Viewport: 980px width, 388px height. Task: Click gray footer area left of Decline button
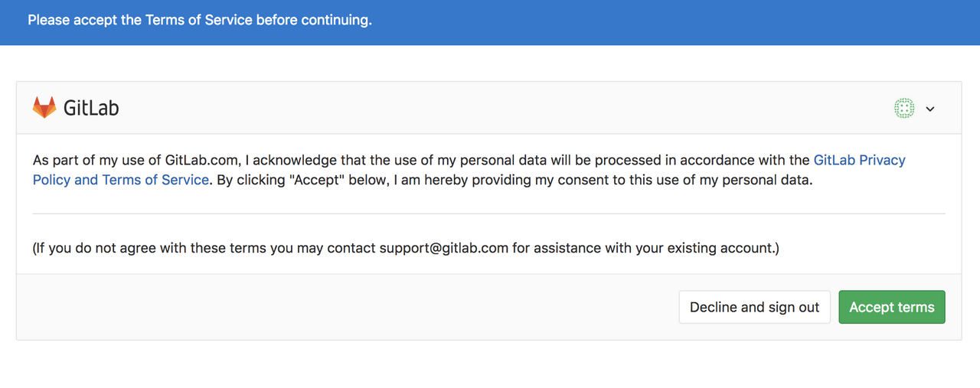pyautogui.click(x=345, y=307)
